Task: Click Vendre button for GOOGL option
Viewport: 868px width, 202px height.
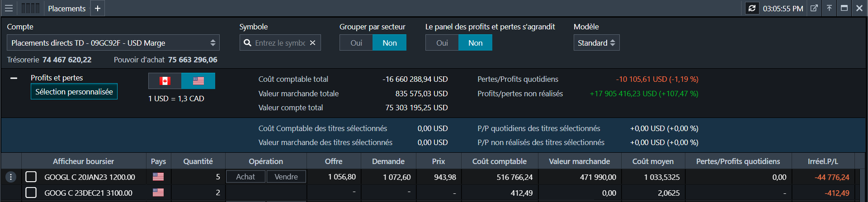Action: pos(286,177)
